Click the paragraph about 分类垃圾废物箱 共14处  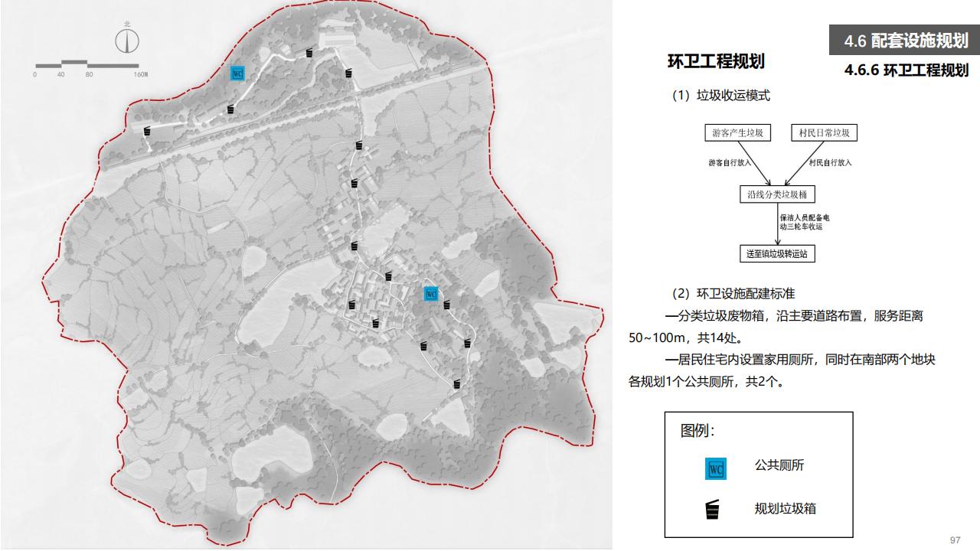pyautogui.click(x=776, y=327)
